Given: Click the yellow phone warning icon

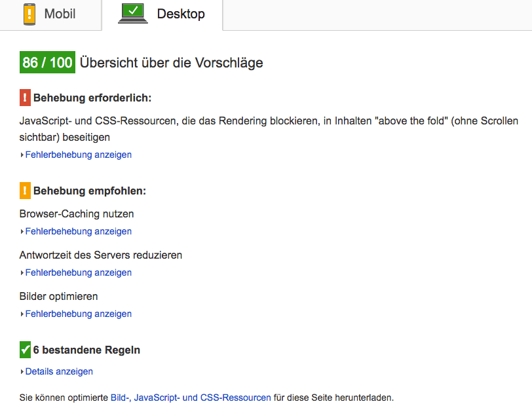Looking at the screenshot, I should [x=29, y=14].
